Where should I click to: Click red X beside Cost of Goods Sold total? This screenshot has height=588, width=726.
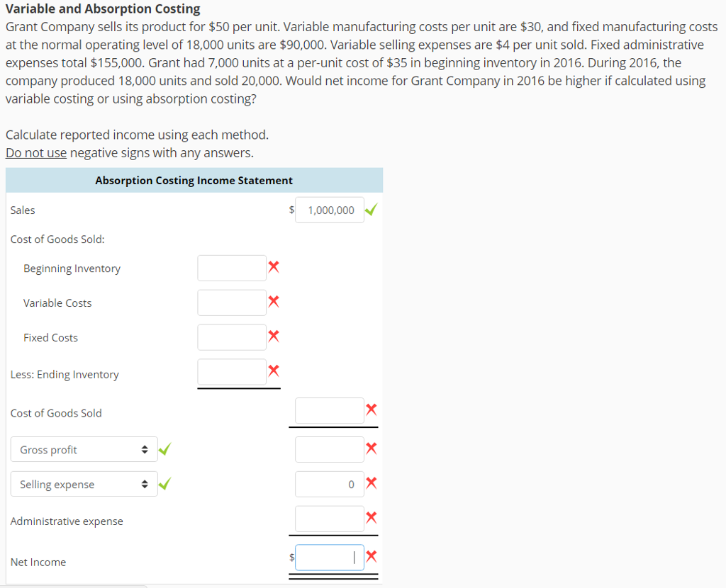[371, 409]
